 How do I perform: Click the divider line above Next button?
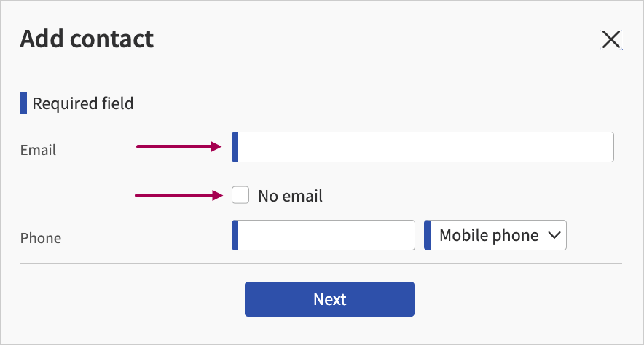pyautogui.click(x=321, y=263)
